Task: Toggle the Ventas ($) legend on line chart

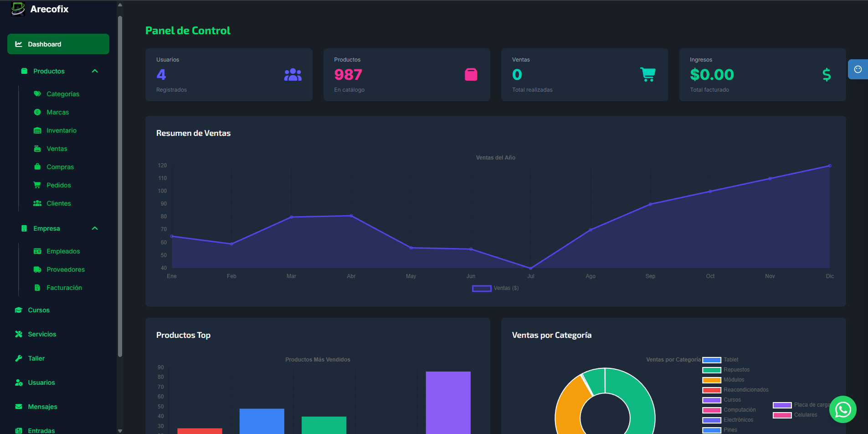Action: coord(495,288)
